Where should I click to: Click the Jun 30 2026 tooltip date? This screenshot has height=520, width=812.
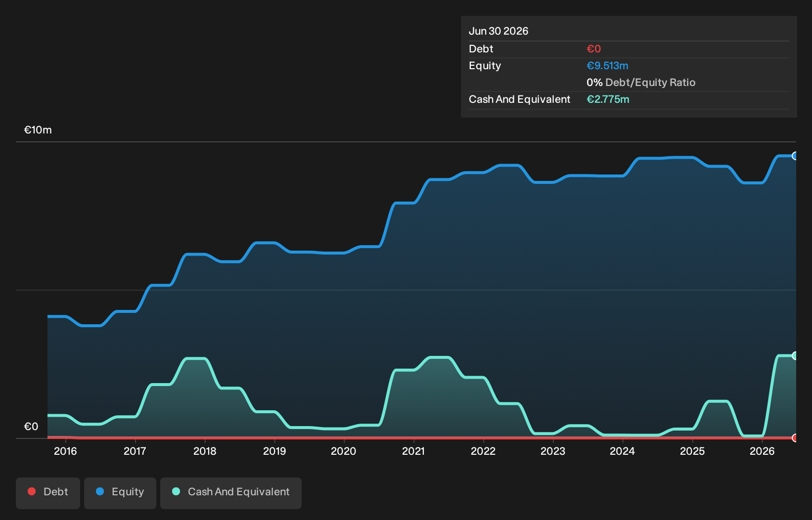click(498, 31)
